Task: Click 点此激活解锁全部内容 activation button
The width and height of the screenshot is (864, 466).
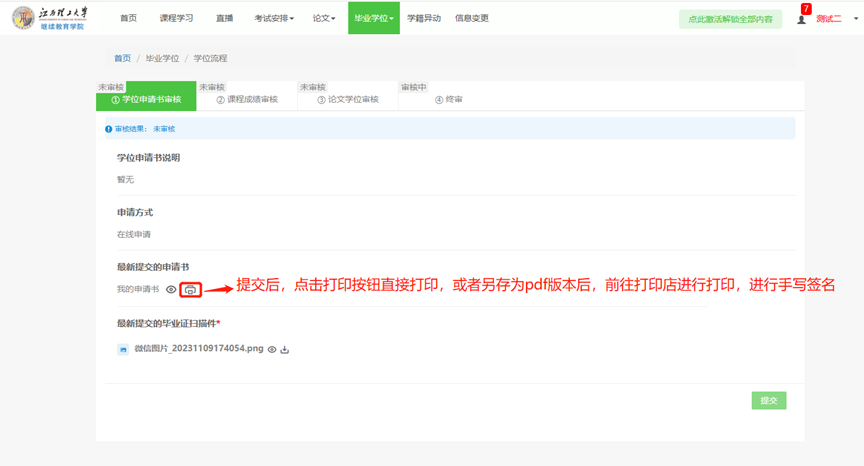Action: click(730, 19)
